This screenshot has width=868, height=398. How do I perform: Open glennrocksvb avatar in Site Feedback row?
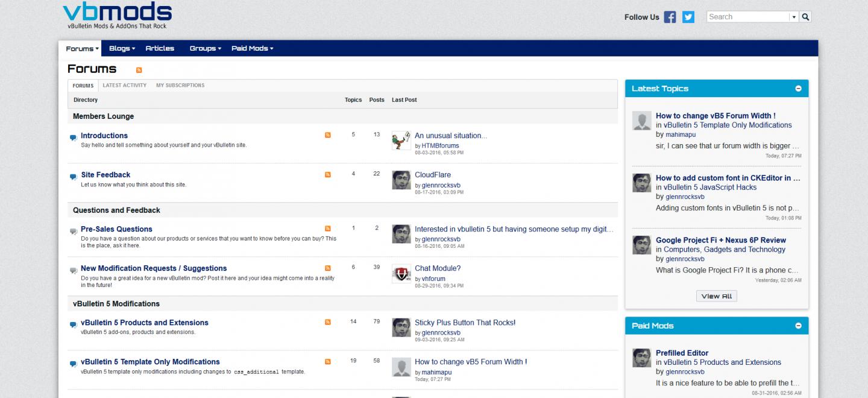click(401, 180)
